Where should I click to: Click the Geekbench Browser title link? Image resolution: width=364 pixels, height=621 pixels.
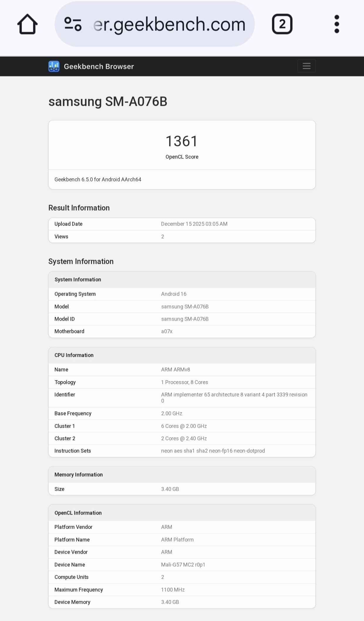tap(99, 66)
